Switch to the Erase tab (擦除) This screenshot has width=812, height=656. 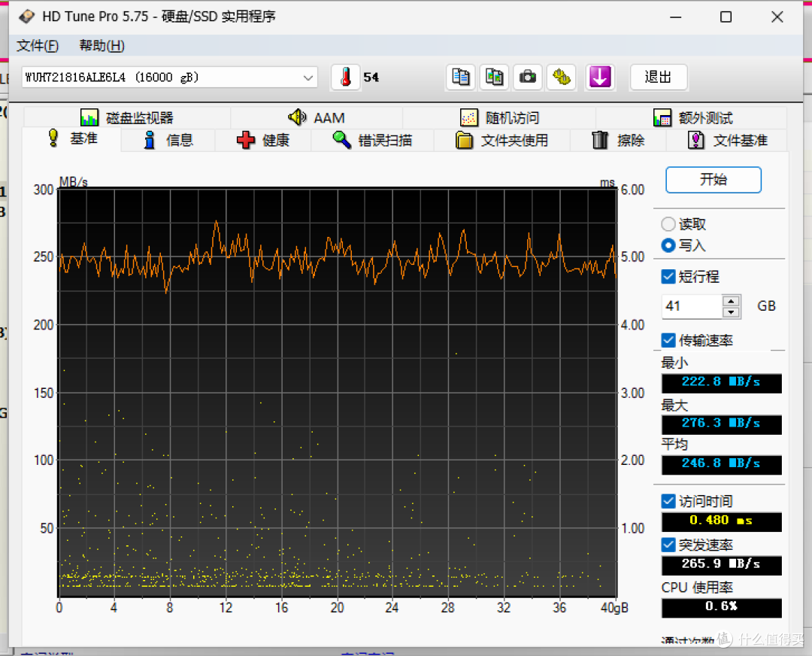click(618, 140)
